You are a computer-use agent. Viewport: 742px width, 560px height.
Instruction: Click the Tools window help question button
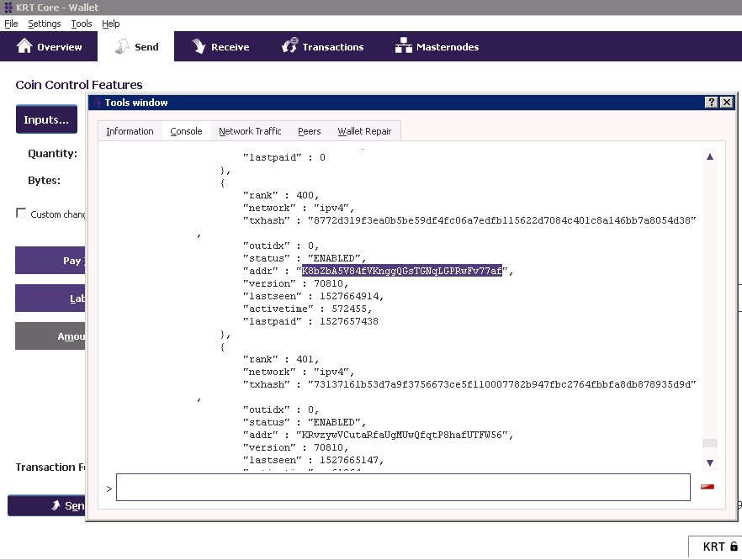tap(711, 103)
